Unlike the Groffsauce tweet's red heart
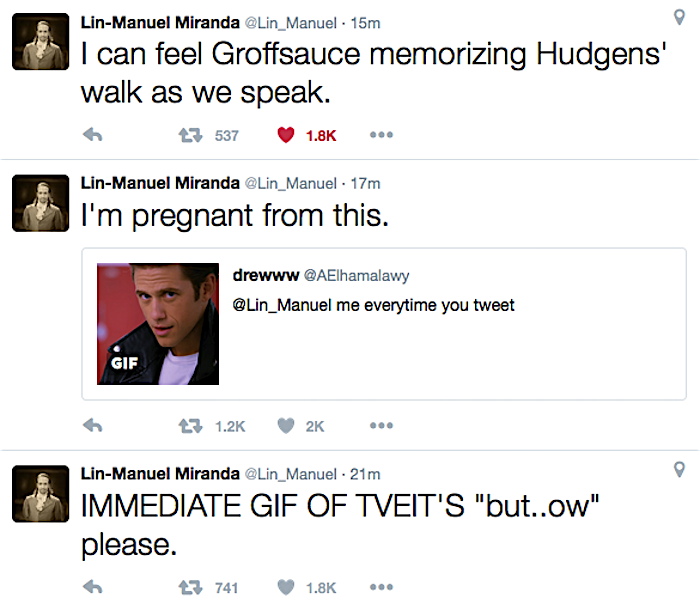This screenshot has height=610, width=700. click(x=285, y=135)
